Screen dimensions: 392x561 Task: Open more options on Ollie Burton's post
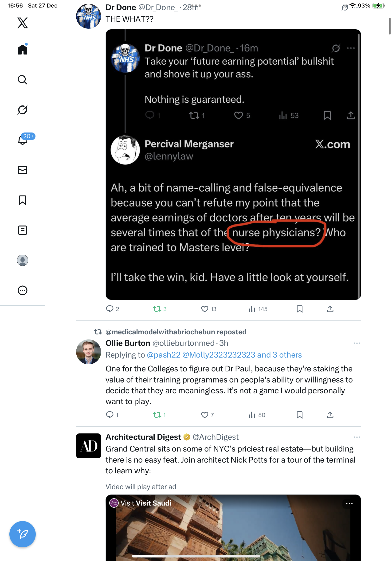point(357,343)
